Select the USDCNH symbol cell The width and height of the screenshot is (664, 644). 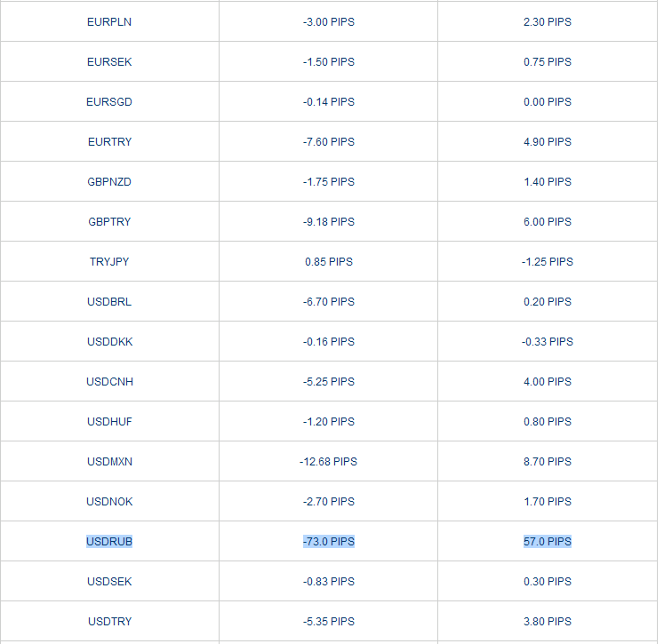point(109,381)
